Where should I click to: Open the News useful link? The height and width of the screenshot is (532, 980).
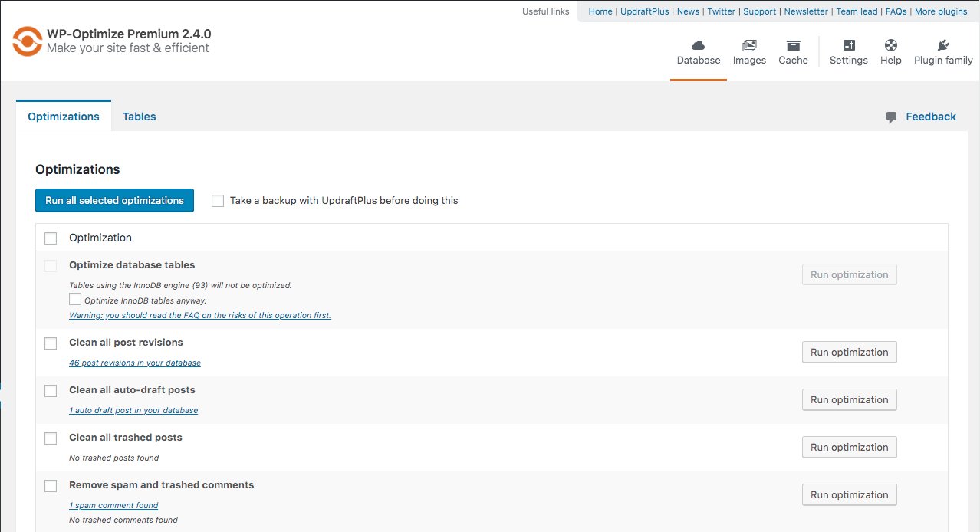688,11
